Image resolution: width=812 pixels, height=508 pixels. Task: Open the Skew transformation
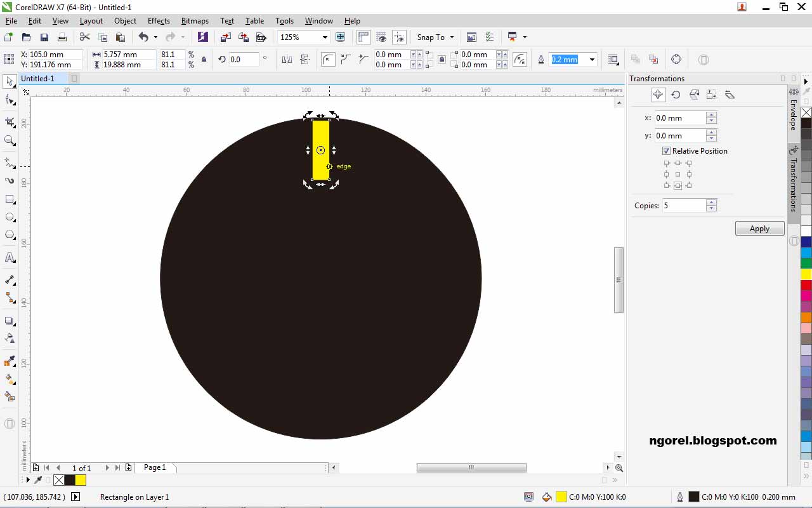[x=729, y=94]
